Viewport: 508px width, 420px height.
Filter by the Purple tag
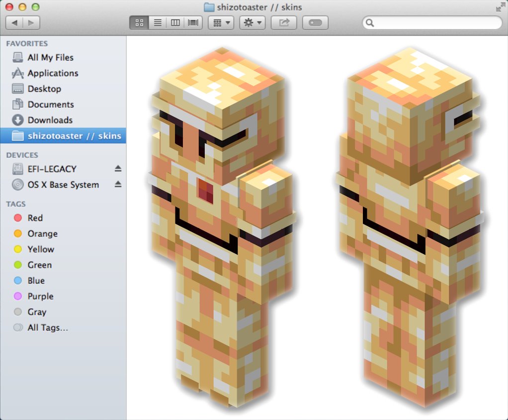[63, 296]
